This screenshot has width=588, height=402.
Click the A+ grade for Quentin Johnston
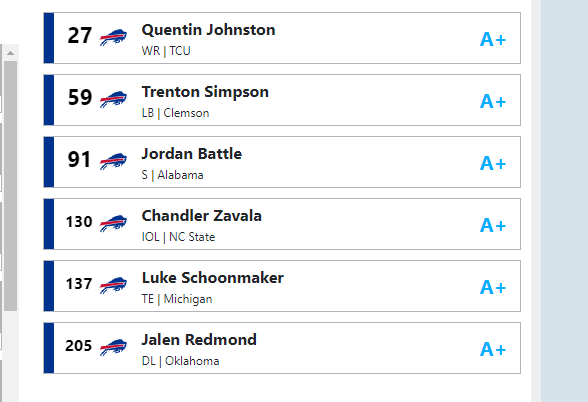[493, 39]
